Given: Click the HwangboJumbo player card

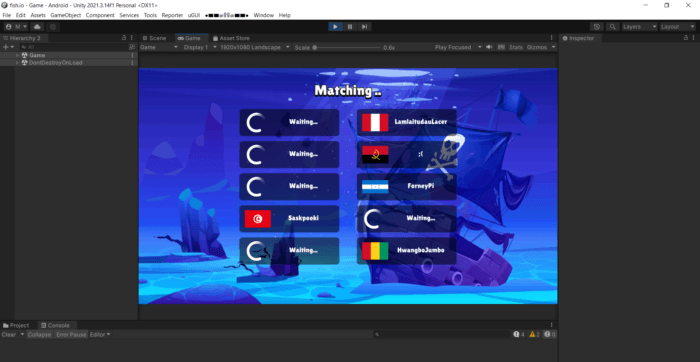Looking at the screenshot, I should 407,251.
